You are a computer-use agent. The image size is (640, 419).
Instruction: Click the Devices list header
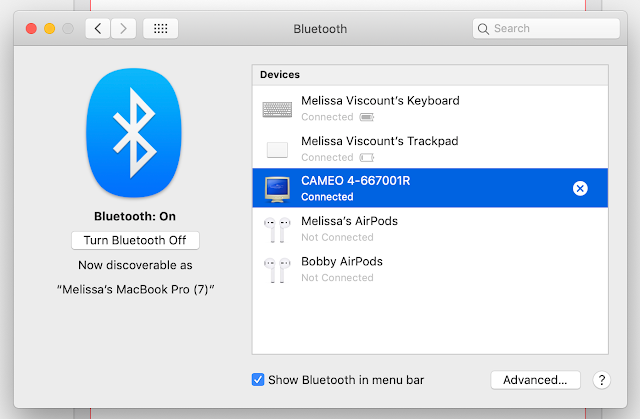pyautogui.click(x=430, y=75)
